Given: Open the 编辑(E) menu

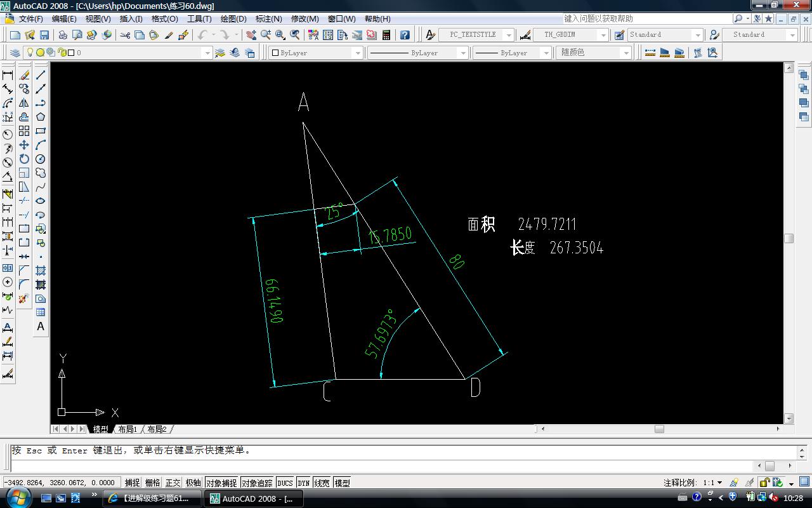Looking at the screenshot, I should tap(64, 18).
